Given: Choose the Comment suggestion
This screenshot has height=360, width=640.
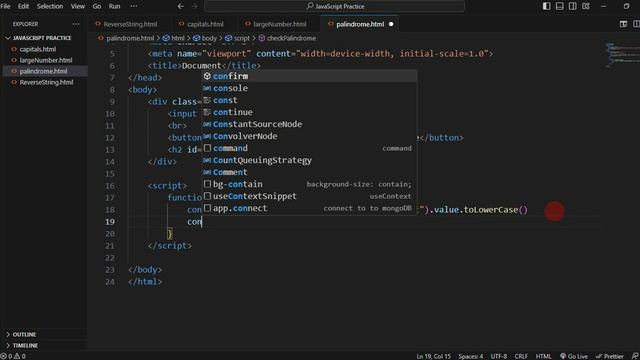Looking at the screenshot, I should coord(309,172).
